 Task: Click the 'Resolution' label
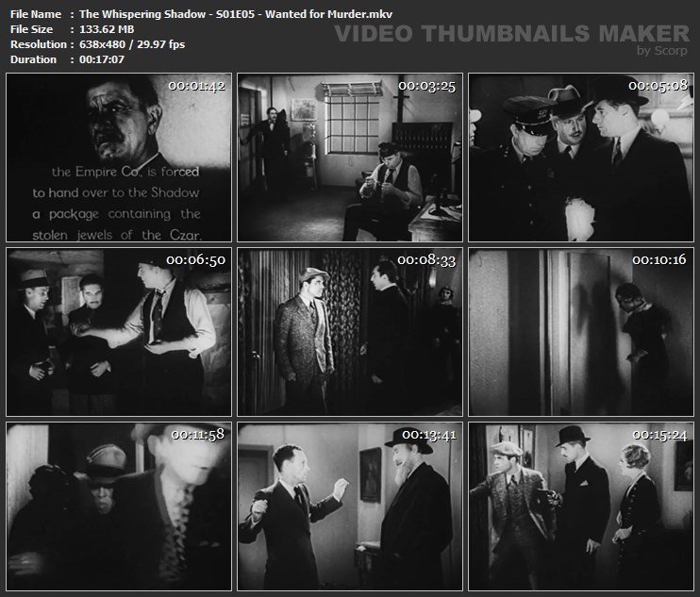tap(39, 44)
